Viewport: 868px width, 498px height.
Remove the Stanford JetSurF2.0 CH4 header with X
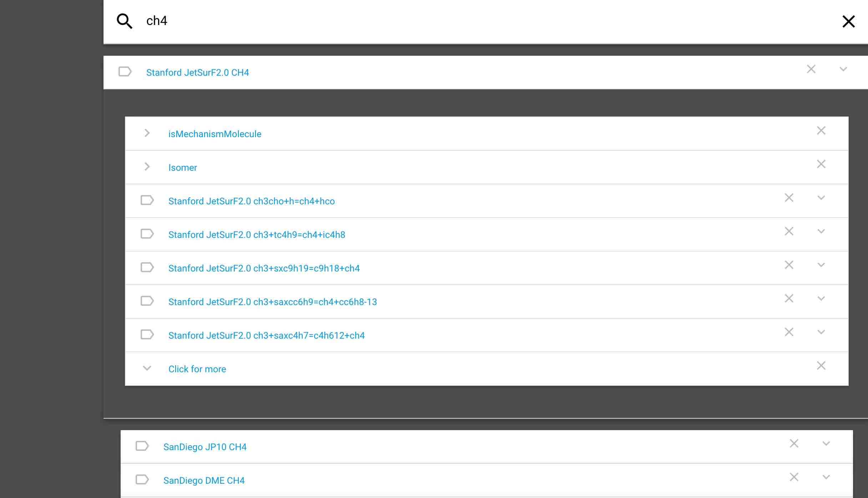pyautogui.click(x=811, y=69)
